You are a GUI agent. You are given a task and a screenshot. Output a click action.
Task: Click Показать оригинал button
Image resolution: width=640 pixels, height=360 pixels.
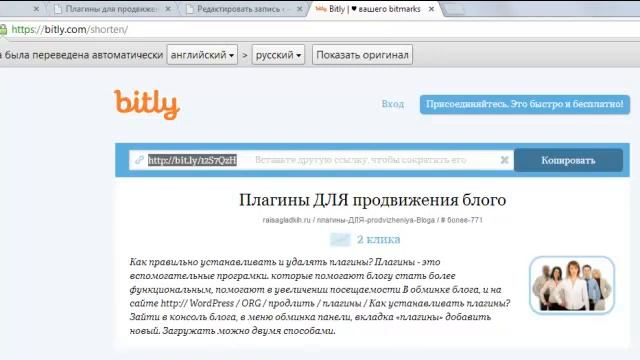coord(362,55)
